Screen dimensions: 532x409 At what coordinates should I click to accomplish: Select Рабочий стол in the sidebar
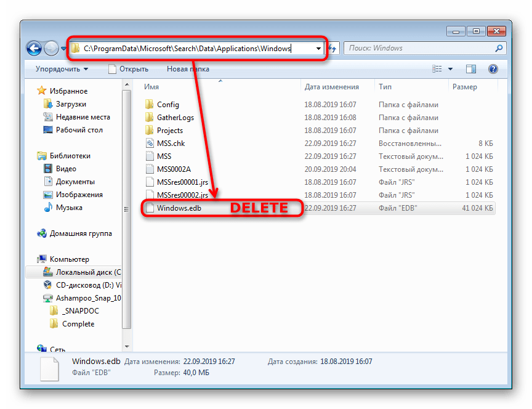pos(79,130)
